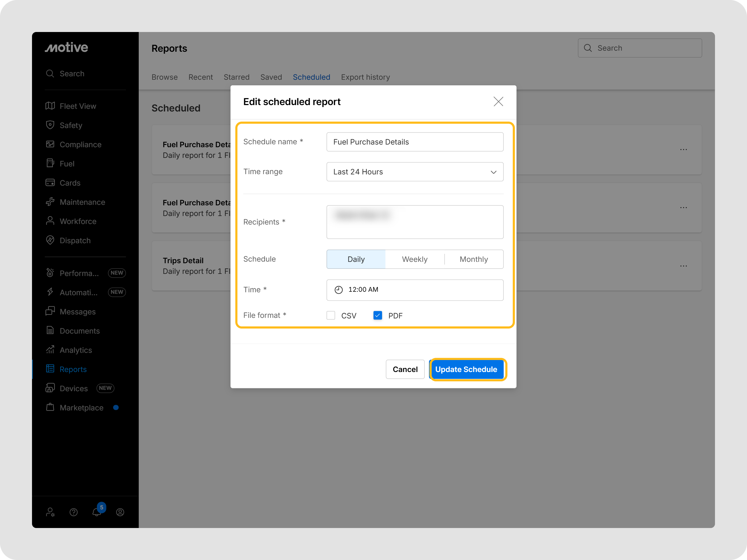Open Fleet View map icon in sidebar
The width and height of the screenshot is (747, 560).
pos(50,106)
